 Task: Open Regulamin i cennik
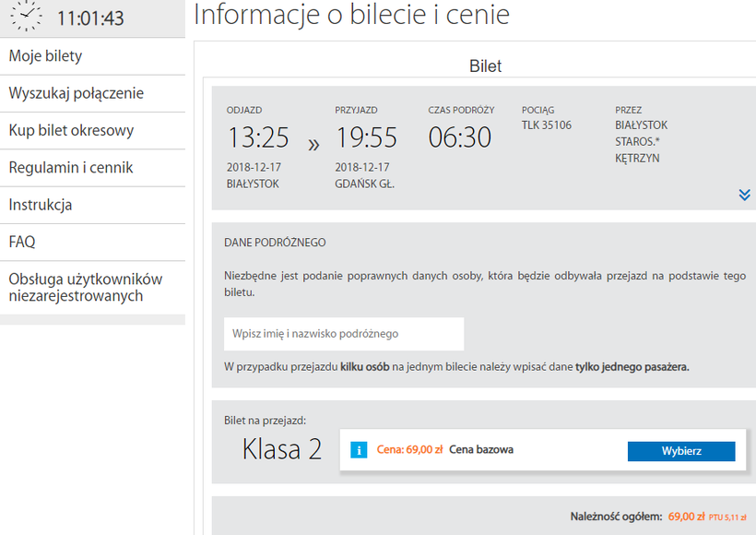[x=71, y=168]
